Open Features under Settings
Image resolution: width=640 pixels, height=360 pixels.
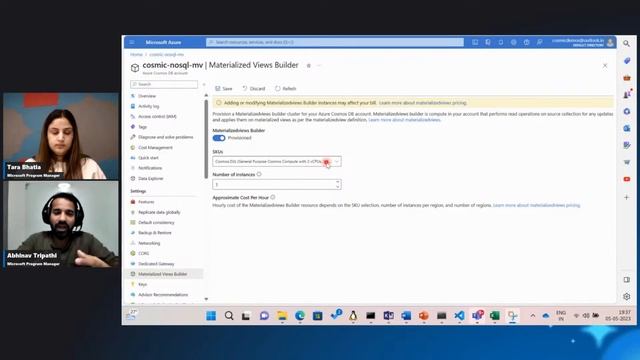pos(146,202)
